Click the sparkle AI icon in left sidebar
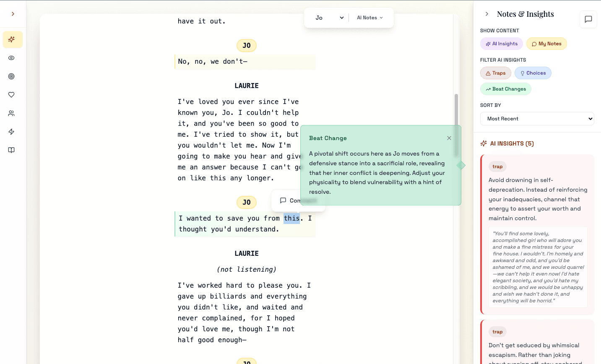This screenshot has height=364, width=601. click(x=12, y=39)
